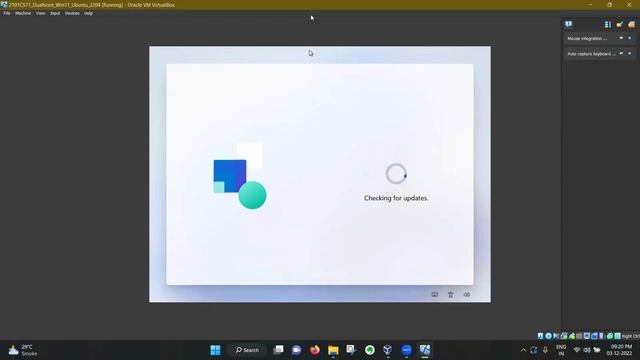Image resolution: width=640 pixels, height=360 pixels.
Task: Click the mouse integration status bar indicator
Action: coord(610,336)
